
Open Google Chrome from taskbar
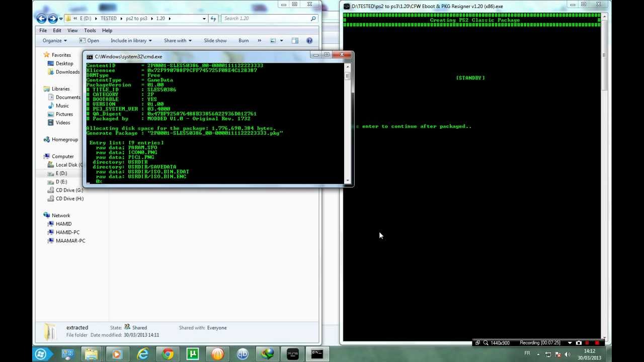(x=168, y=354)
